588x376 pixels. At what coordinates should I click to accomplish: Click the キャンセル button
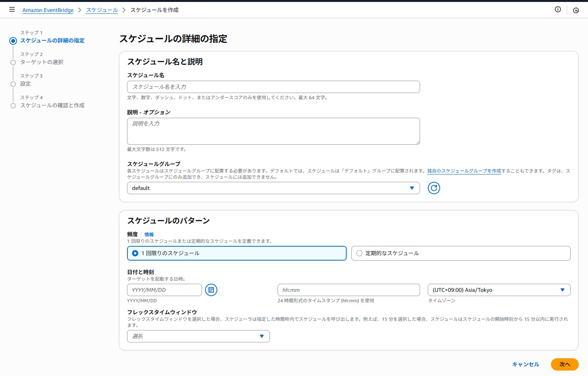pos(525,364)
